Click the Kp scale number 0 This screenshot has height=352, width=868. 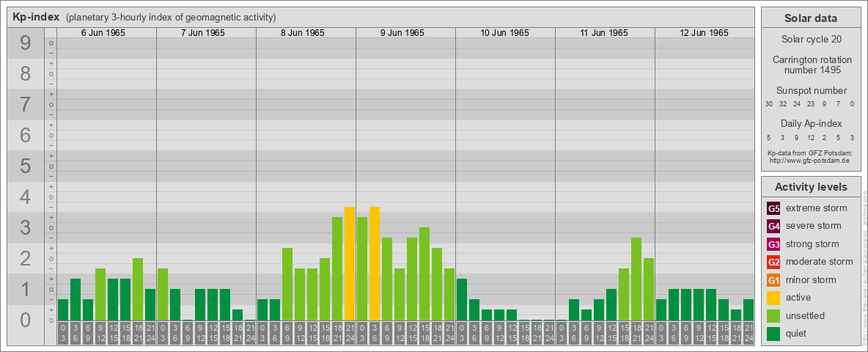click(x=26, y=320)
